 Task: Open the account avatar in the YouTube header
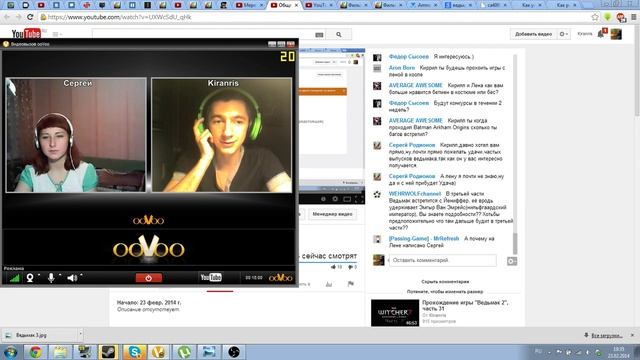(x=616, y=34)
